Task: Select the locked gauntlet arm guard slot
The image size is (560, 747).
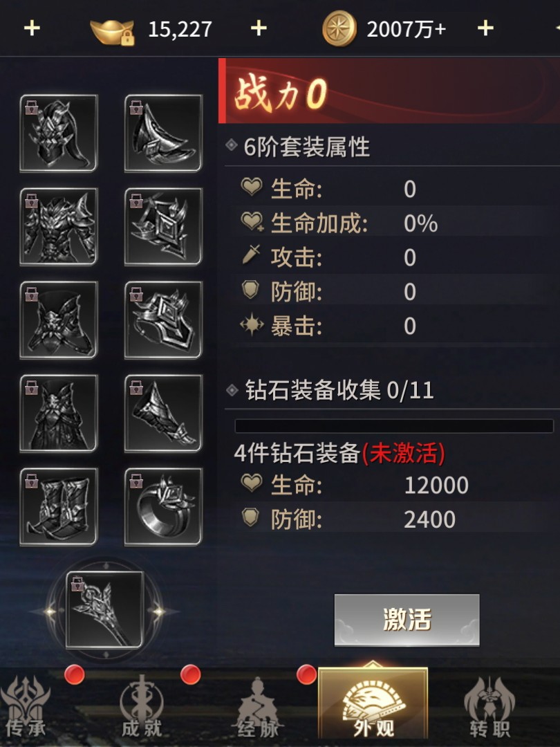Action: coord(163,413)
